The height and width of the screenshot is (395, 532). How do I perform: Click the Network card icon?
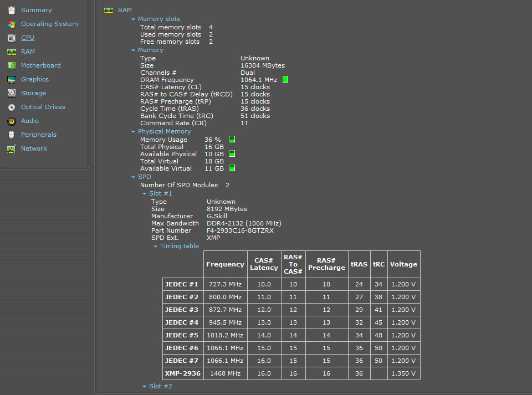pyautogui.click(x=11, y=148)
